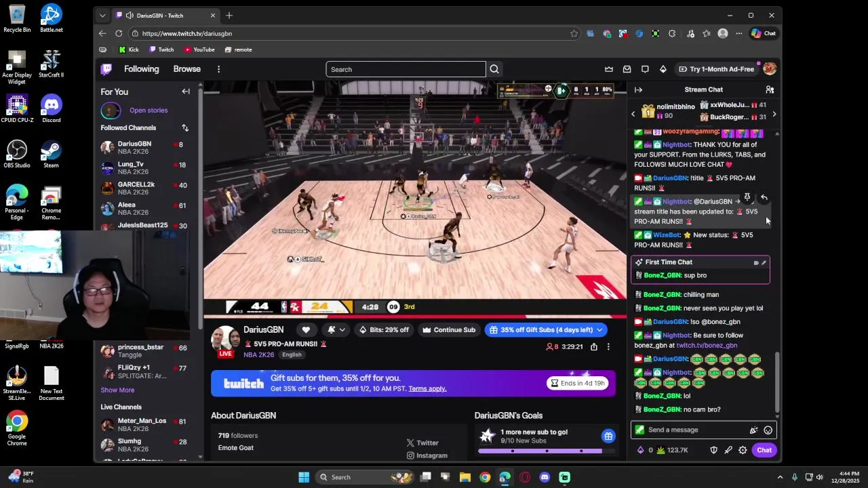Open the chat community users list
Screen dimensions: 868x488
point(770,89)
